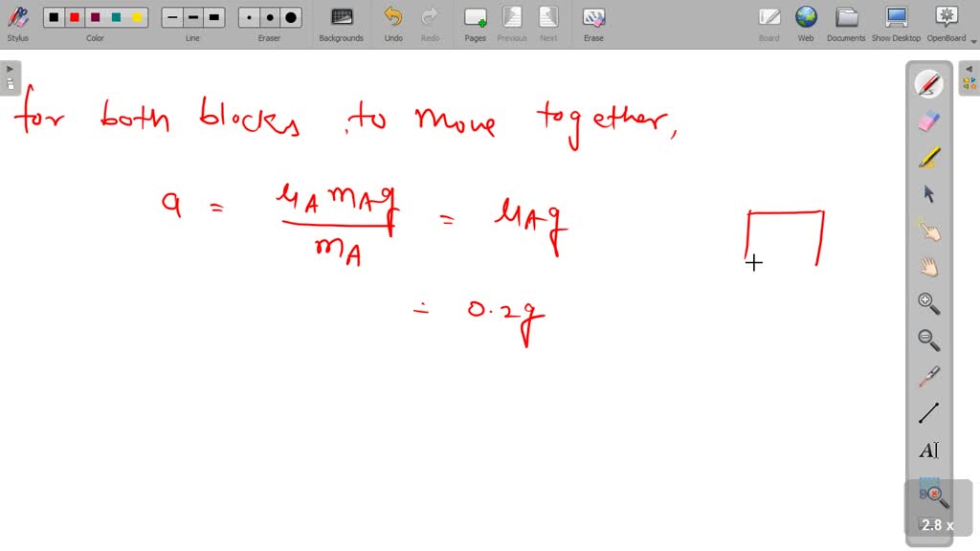Select the Write text tool
980x551 pixels.
[927, 450]
